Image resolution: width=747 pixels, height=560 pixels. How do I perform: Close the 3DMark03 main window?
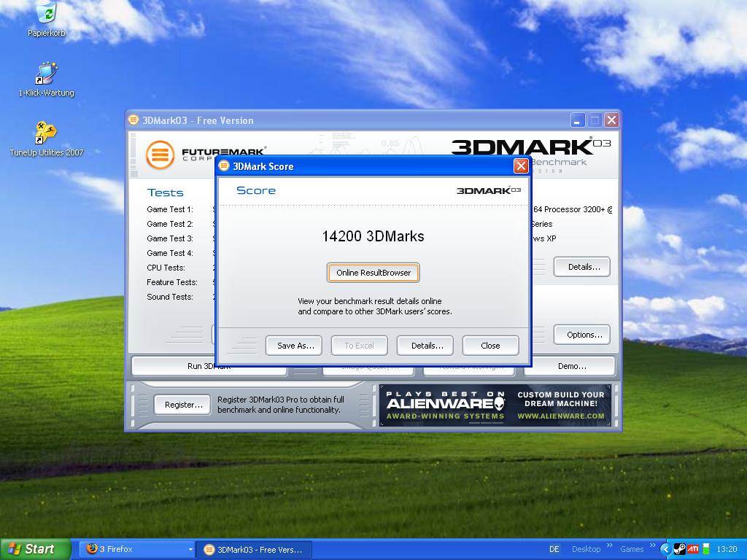tap(612, 120)
